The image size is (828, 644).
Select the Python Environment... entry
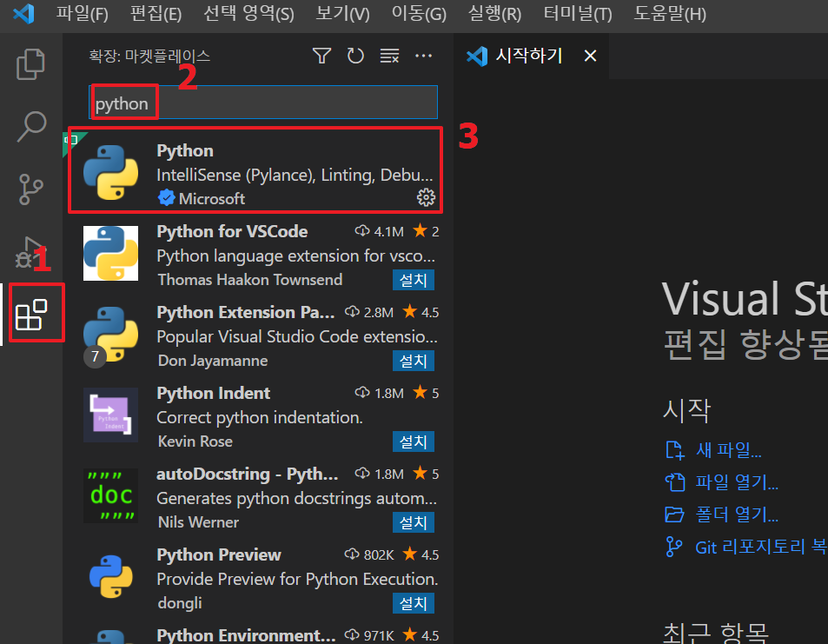pyautogui.click(x=246, y=635)
